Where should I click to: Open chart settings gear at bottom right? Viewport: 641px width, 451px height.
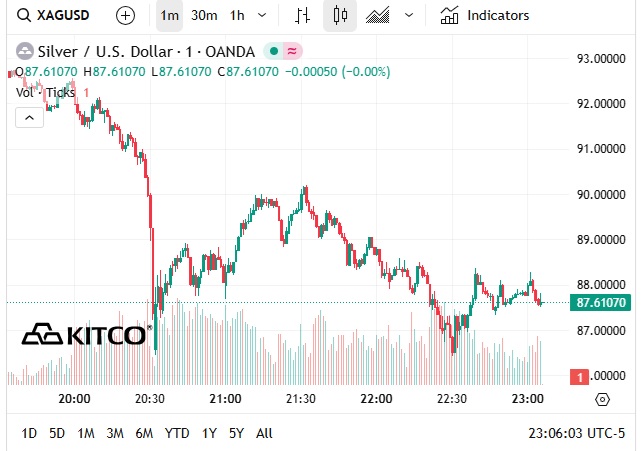[x=602, y=399]
